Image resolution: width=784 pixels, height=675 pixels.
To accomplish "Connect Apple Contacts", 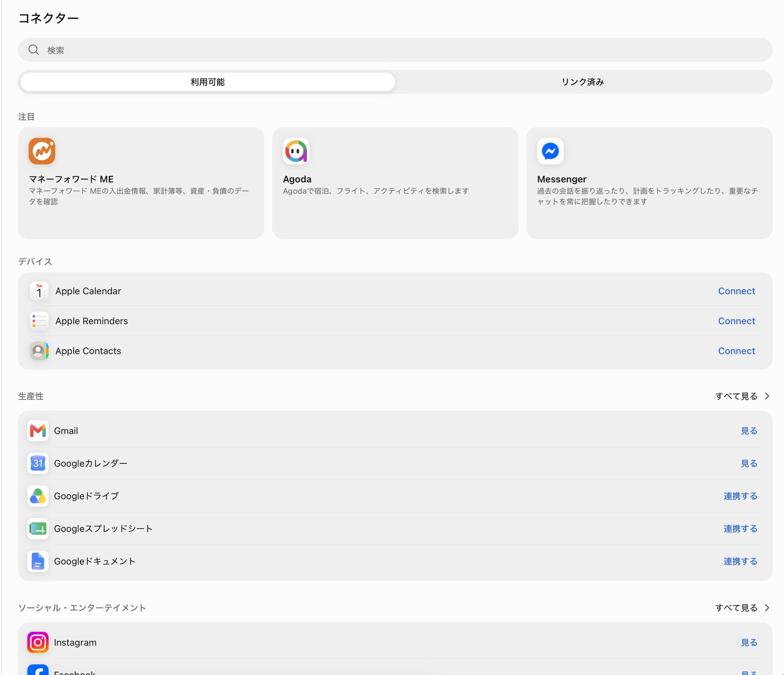I will tap(736, 351).
